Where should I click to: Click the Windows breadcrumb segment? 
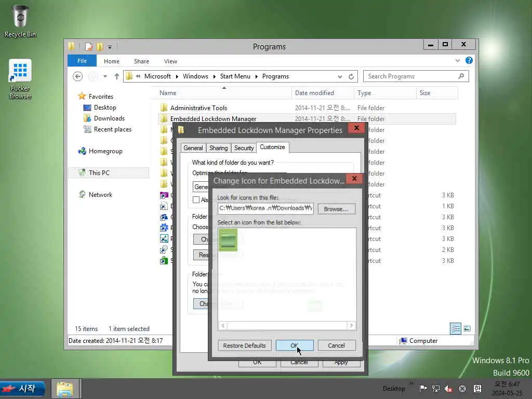[x=195, y=76]
